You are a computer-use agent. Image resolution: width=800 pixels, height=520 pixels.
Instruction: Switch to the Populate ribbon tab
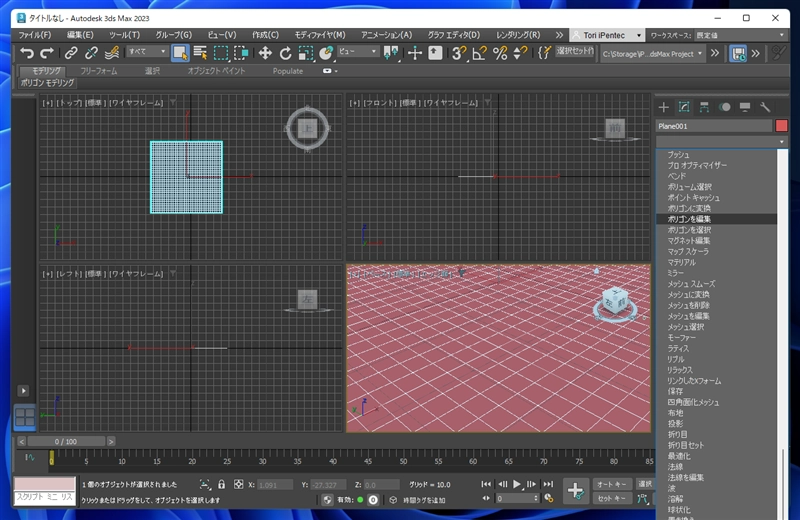(288, 71)
